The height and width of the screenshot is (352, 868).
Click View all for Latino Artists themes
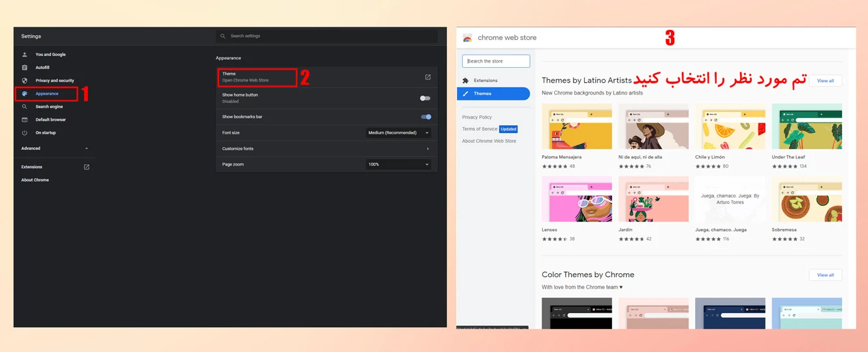[826, 81]
